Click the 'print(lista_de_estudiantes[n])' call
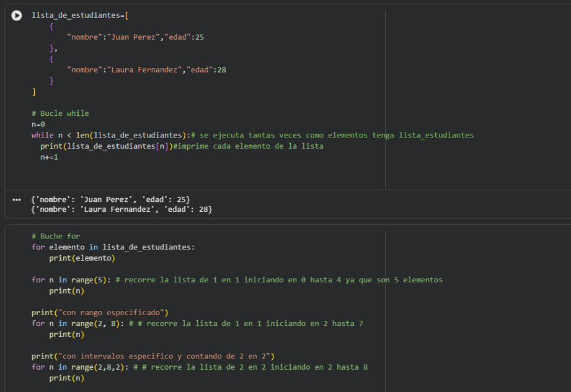Viewport: 571px width, 392px height. point(107,146)
